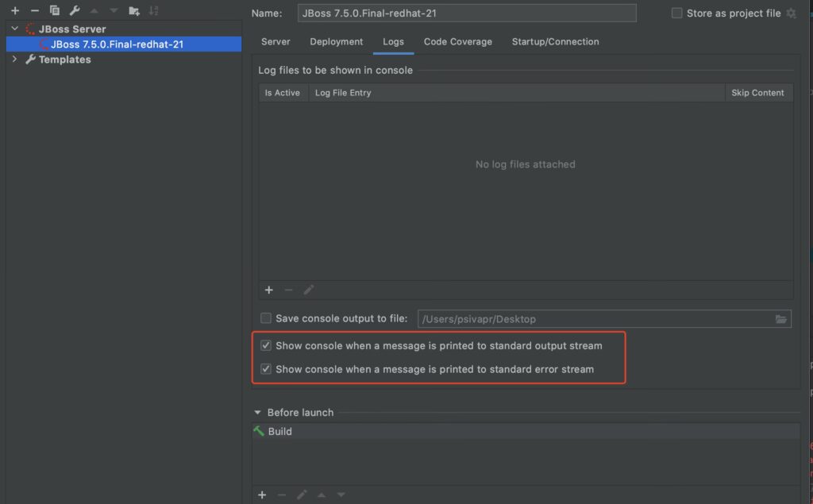The image size is (813, 504).
Task: Add a new run configuration
Action: click(x=15, y=10)
